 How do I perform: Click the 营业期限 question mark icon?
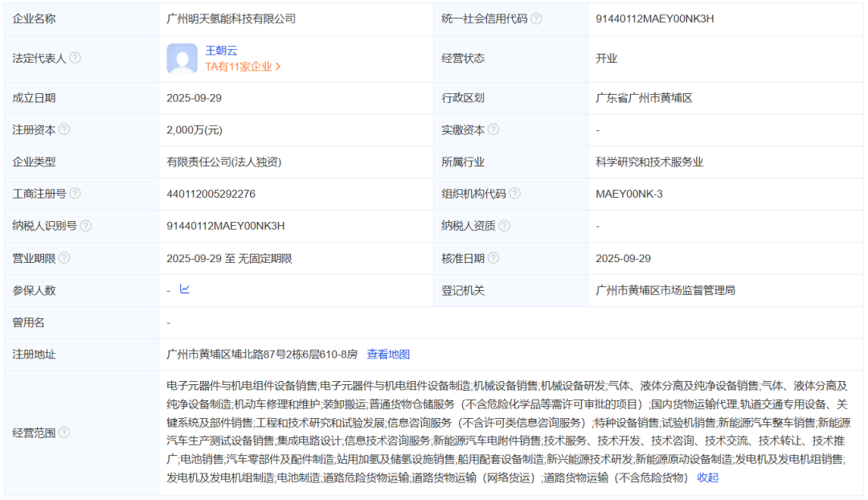click(64, 258)
